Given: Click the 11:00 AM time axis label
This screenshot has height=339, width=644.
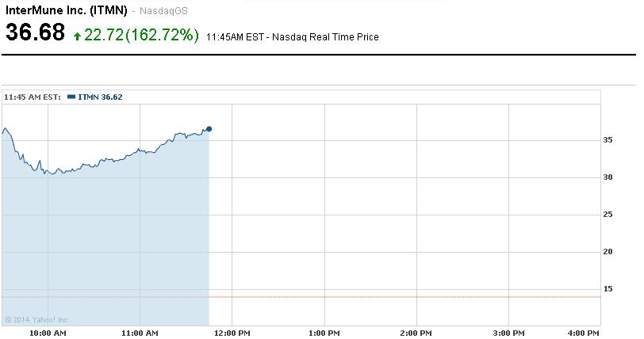Looking at the screenshot, I should coord(140,332).
